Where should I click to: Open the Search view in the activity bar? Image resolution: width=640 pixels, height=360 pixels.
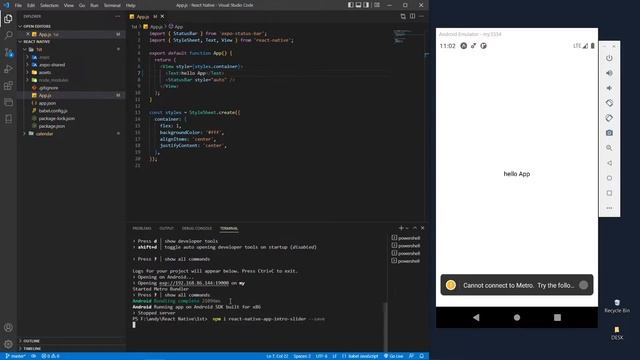(x=8, y=36)
